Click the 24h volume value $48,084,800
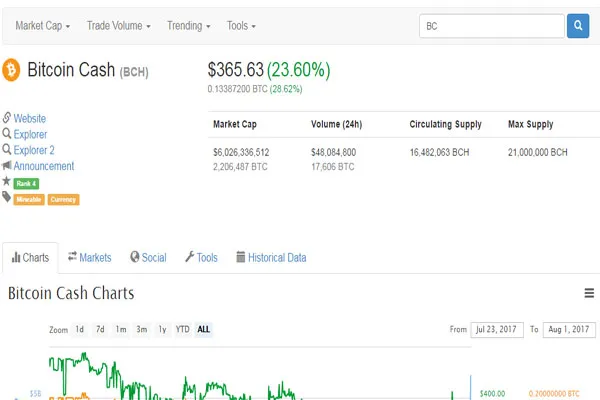 click(x=333, y=152)
